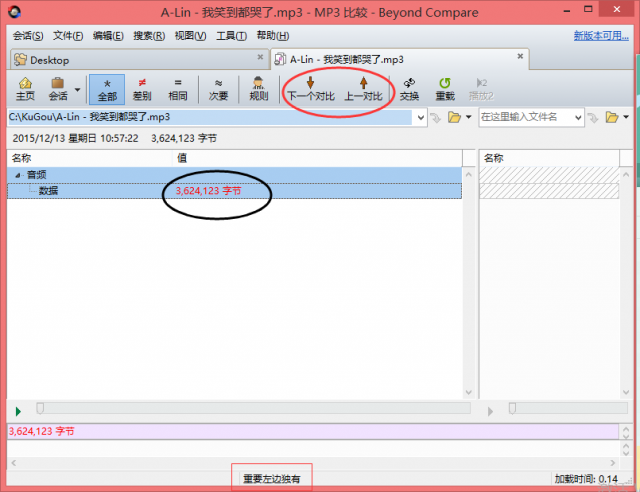The height and width of the screenshot is (492, 640).
Task: Close the A-Lin mp3 tab
Action: tap(520, 56)
